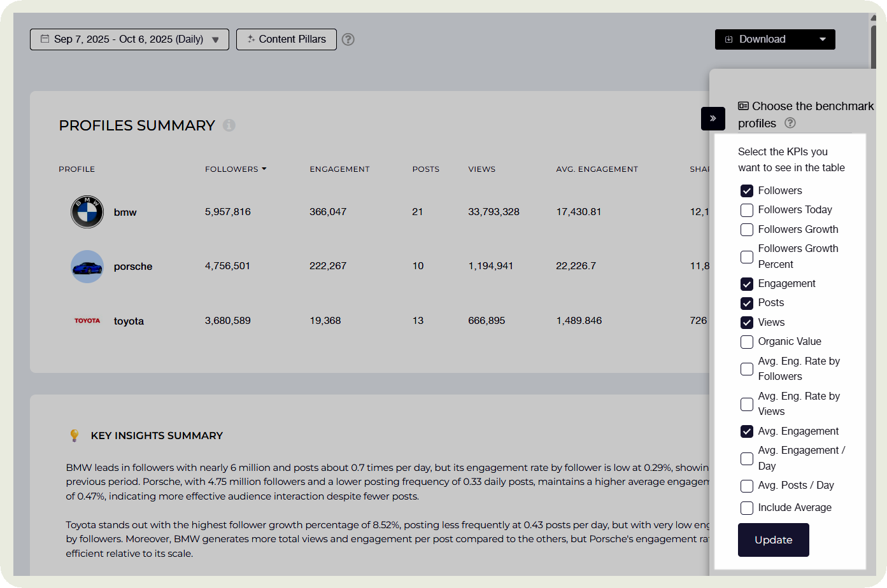
Task: Click the help icon beside benchmark profiles
Action: pos(790,123)
